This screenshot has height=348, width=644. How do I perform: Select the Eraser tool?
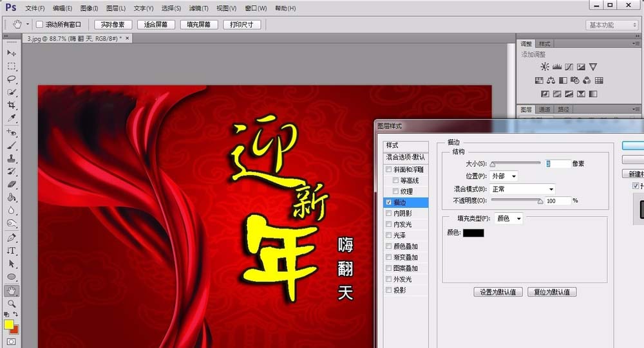[x=12, y=185]
